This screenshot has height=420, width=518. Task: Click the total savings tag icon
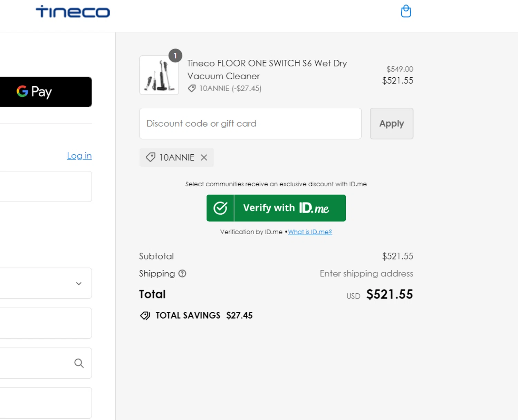point(145,315)
